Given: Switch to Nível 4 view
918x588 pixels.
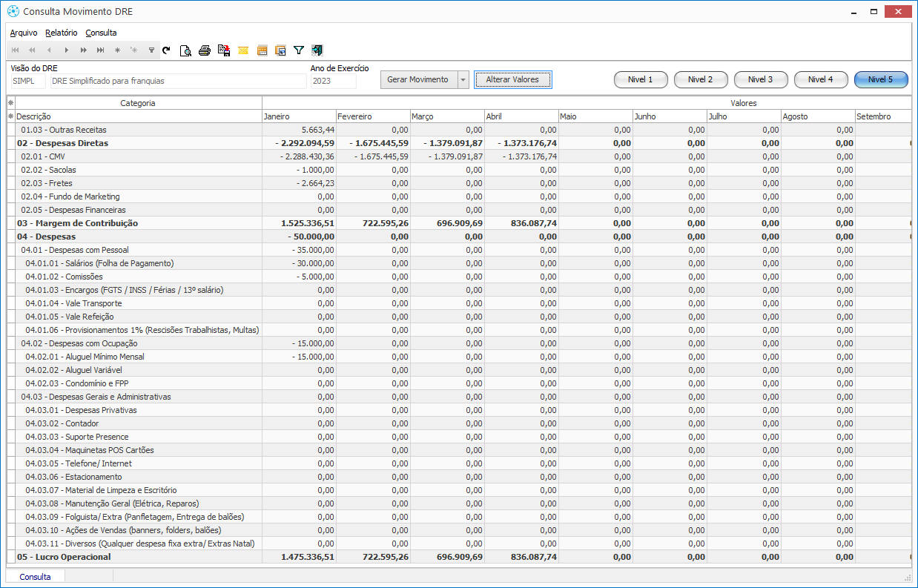Looking at the screenshot, I should pyautogui.click(x=821, y=79).
